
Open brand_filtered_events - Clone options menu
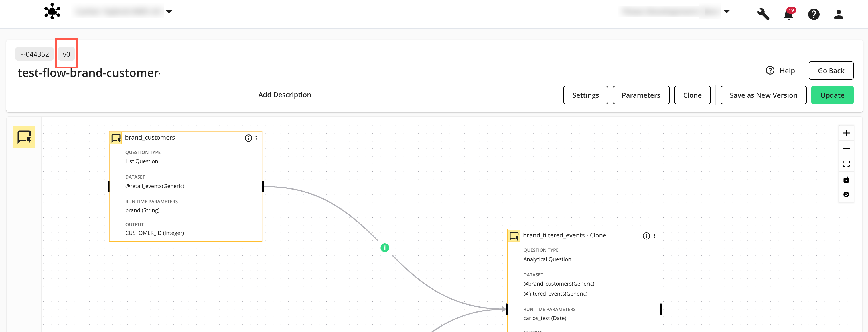[x=654, y=236]
